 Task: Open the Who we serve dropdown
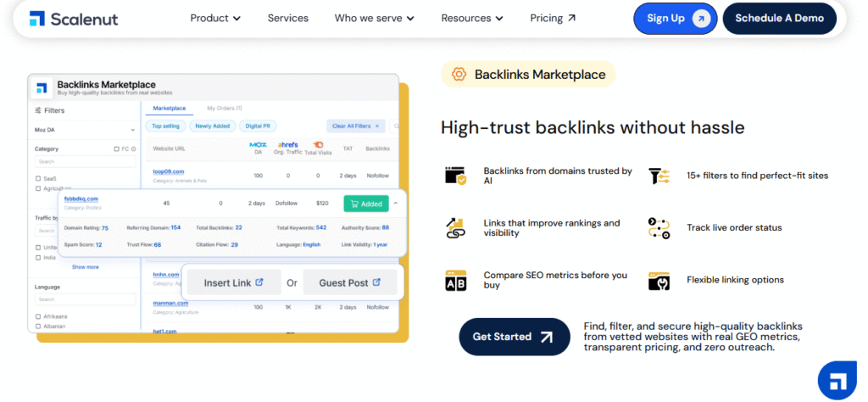pos(374,18)
